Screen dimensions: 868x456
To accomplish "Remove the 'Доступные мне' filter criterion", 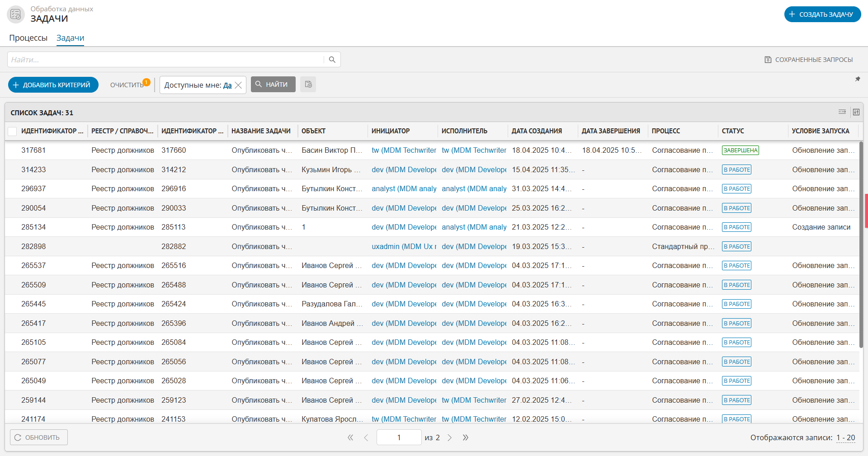I will [x=239, y=85].
